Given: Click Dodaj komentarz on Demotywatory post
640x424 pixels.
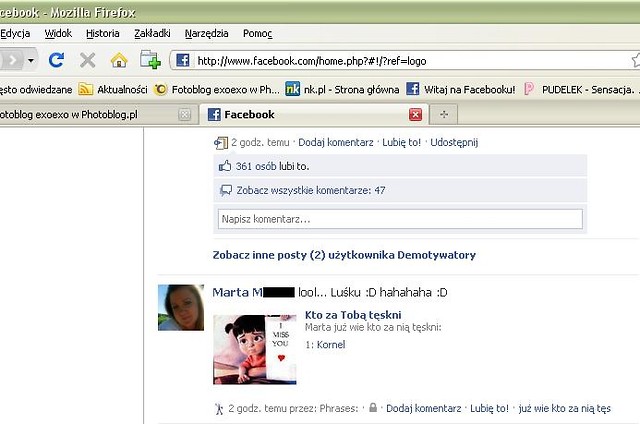Looking at the screenshot, I should tap(336, 142).
